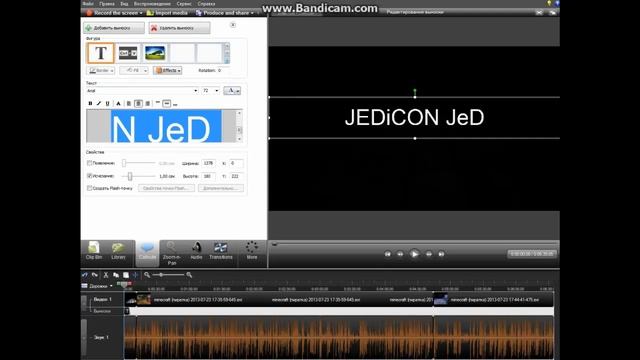Toggle italic text formatting

click(99, 104)
